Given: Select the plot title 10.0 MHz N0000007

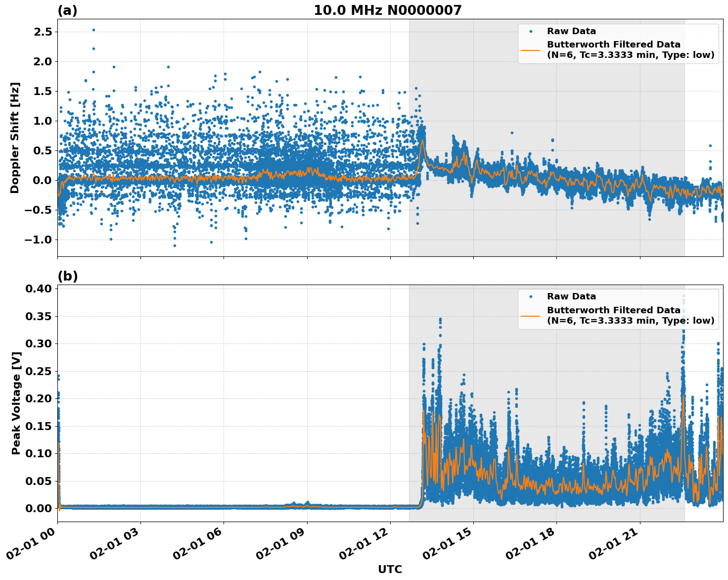Looking at the screenshot, I should pos(389,10).
